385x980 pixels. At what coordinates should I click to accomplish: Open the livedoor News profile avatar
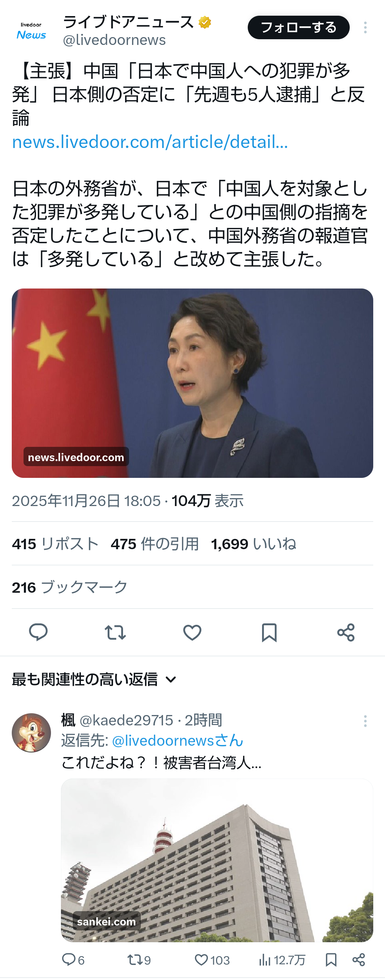pos(31,30)
